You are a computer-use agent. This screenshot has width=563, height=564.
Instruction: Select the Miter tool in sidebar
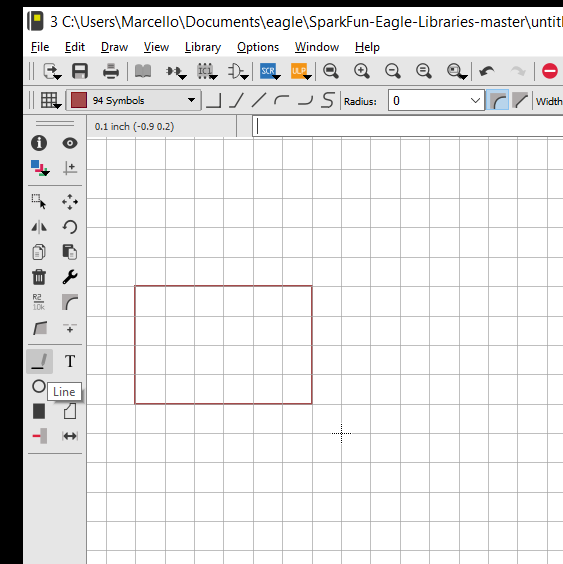point(70,302)
